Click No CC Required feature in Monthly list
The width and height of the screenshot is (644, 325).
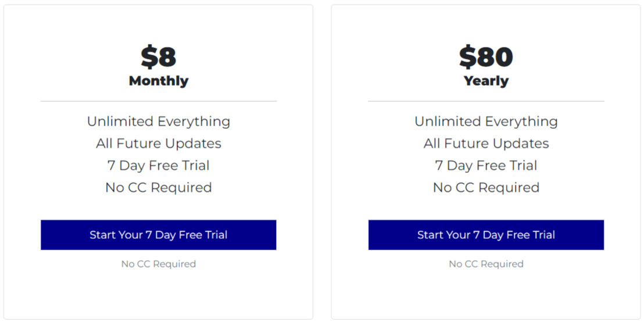pyautogui.click(x=159, y=187)
